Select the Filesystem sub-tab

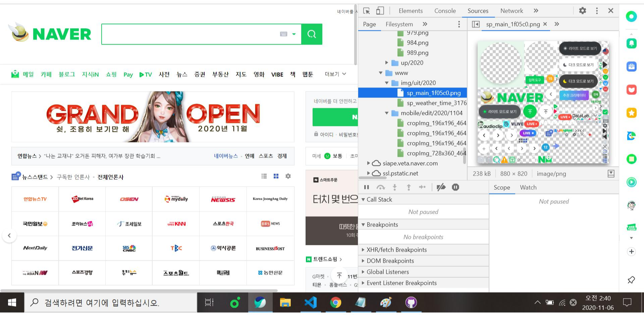point(399,24)
